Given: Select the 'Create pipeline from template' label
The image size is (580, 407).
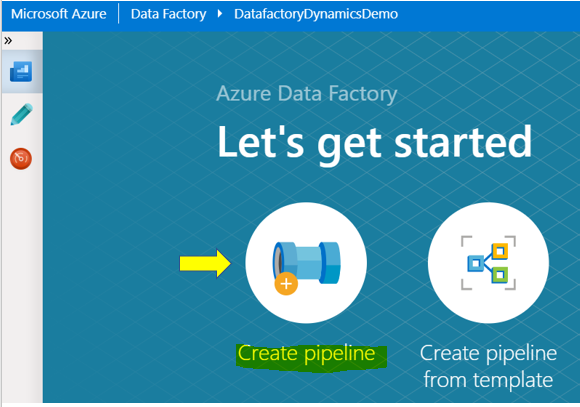Looking at the screenshot, I should (x=488, y=366).
